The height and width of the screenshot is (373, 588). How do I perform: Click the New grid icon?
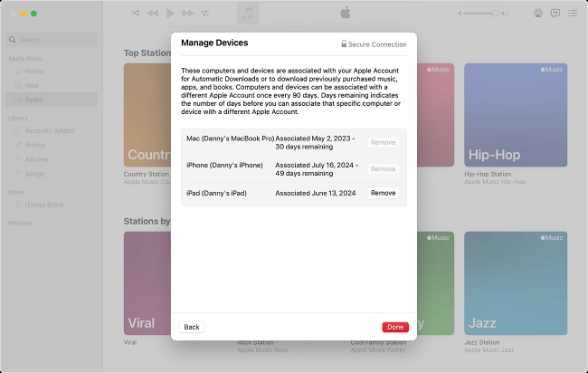tap(17, 85)
